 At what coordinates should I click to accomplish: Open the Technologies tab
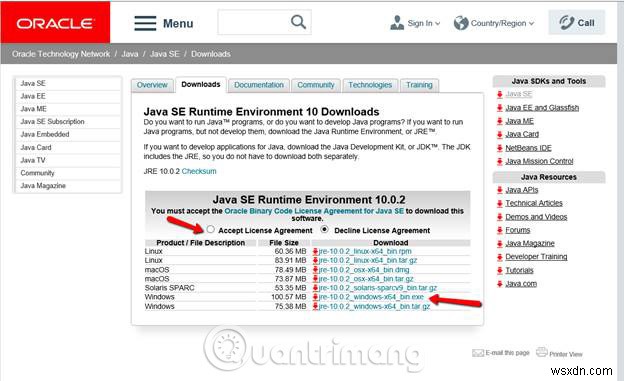pyautogui.click(x=370, y=85)
